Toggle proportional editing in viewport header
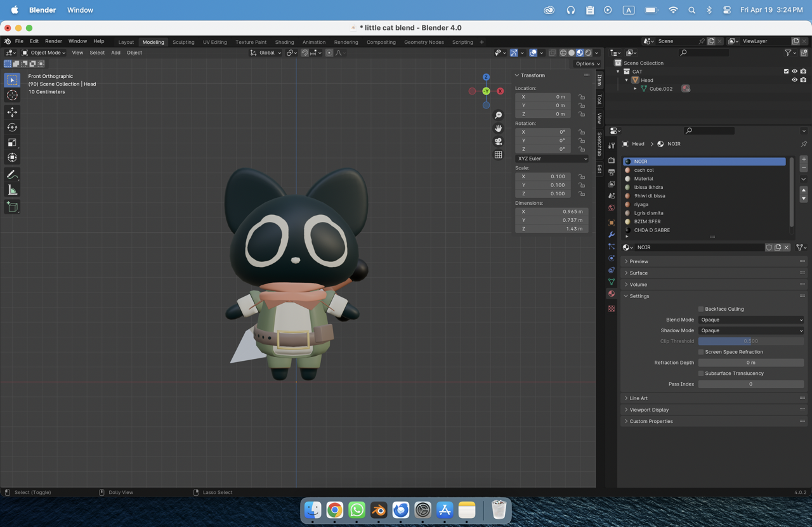 pyautogui.click(x=329, y=53)
